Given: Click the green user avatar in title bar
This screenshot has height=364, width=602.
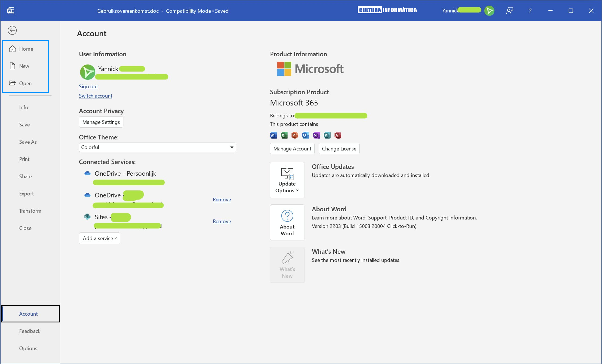Looking at the screenshot, I should [489, 11].
